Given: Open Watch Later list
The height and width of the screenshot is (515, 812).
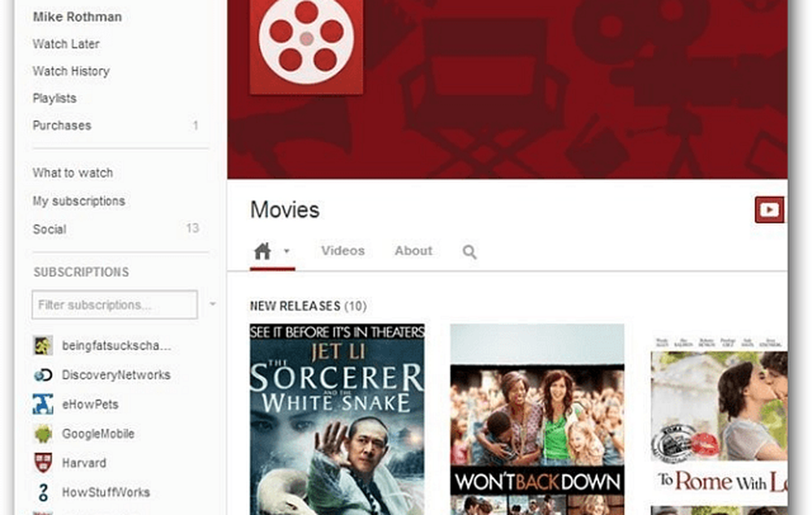Looking at the screenshot, I should click(x=66, y=44).
